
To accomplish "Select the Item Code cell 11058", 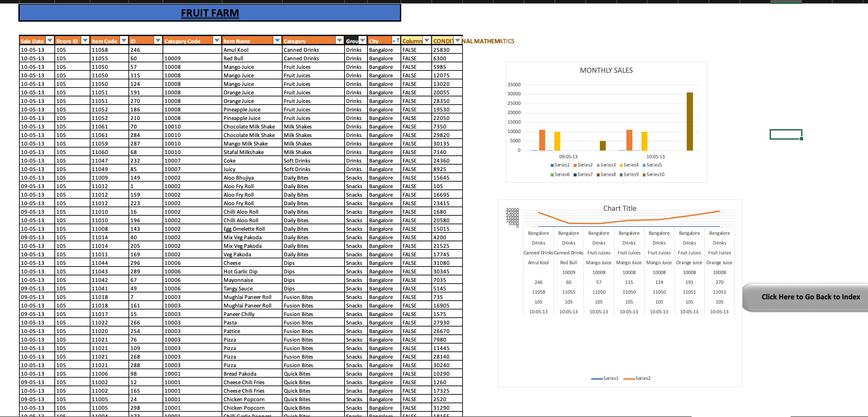I will tap(109, 50).
